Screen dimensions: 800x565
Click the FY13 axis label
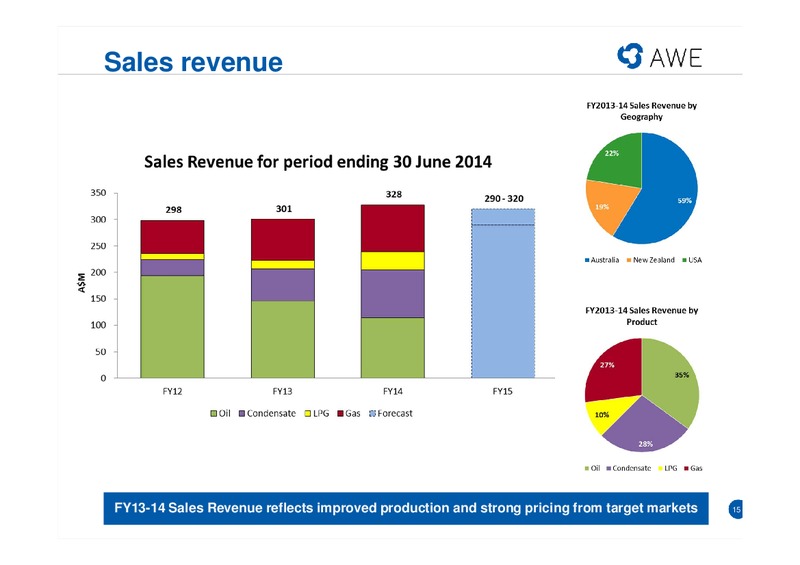coord(282,391)
